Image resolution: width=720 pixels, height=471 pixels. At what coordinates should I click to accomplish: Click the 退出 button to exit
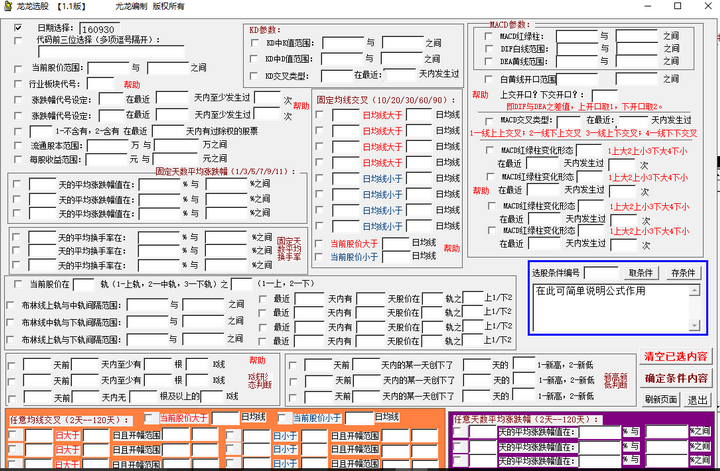697,399
